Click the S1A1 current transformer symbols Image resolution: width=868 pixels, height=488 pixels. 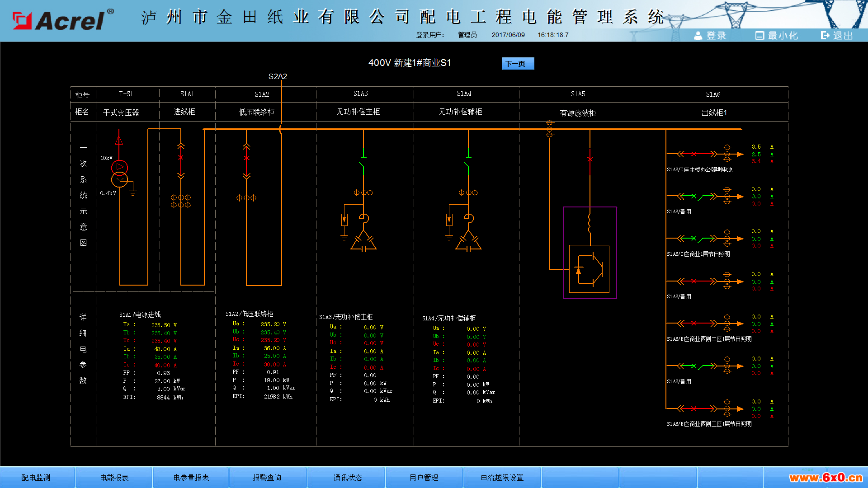tap(181, 201)
